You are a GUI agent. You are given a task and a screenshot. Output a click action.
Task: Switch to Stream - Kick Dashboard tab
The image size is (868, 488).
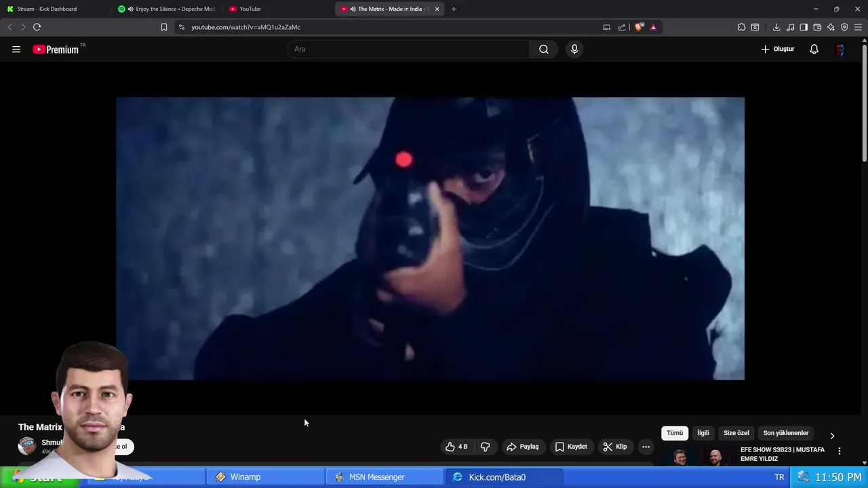click(54, 9)
